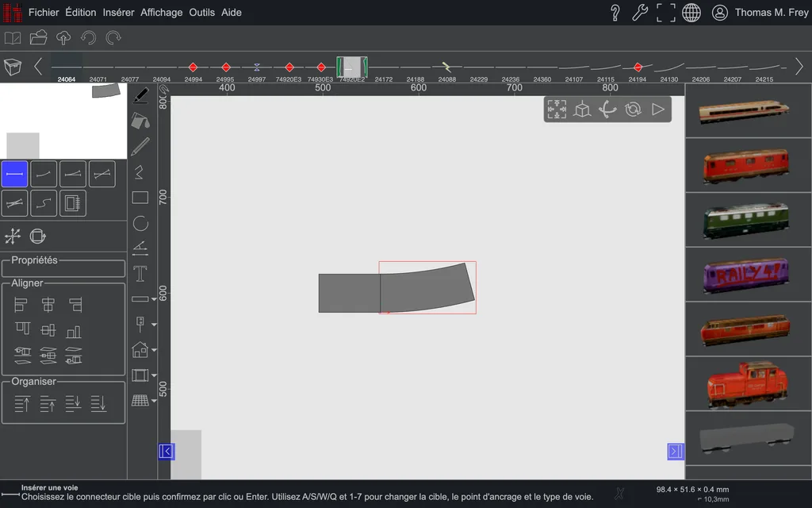Open the Thomas M. Frey account
Image resolution: width=812 pixels, height=508 pixels.
pyautogui.click(x=760, y=13)
